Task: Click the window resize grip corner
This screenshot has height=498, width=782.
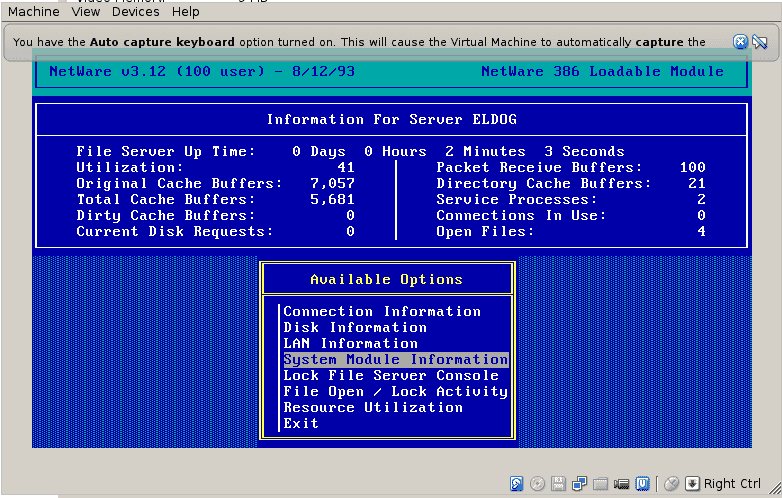Action: (x=775, y=490)
